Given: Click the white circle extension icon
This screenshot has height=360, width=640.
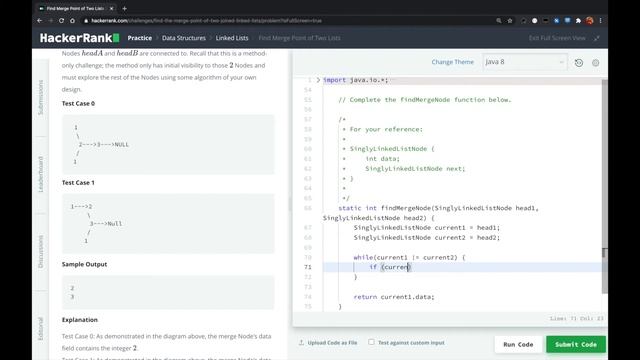Looking at the screenshot, I should 534,20.
